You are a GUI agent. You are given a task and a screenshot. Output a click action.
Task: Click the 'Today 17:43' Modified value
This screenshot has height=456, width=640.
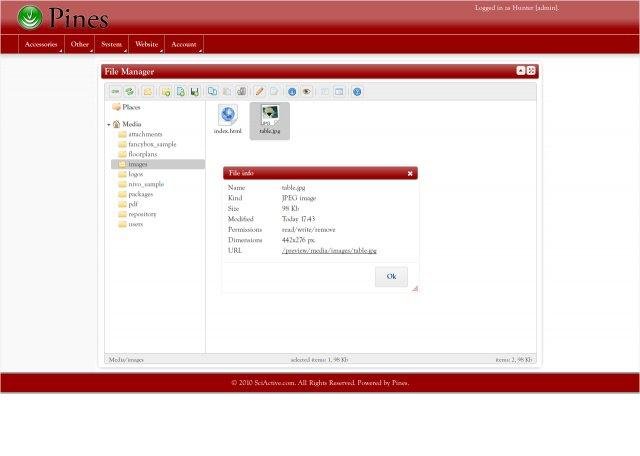coord(298,219)
